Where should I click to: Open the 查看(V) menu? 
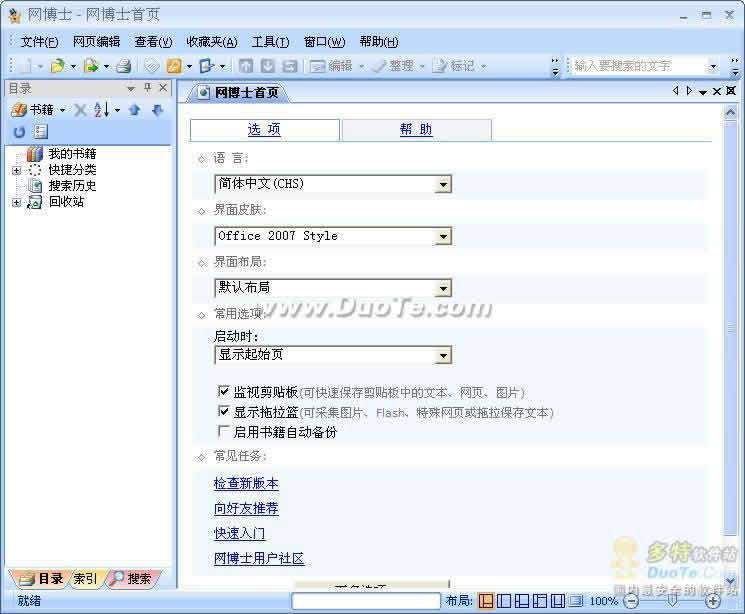153,42
